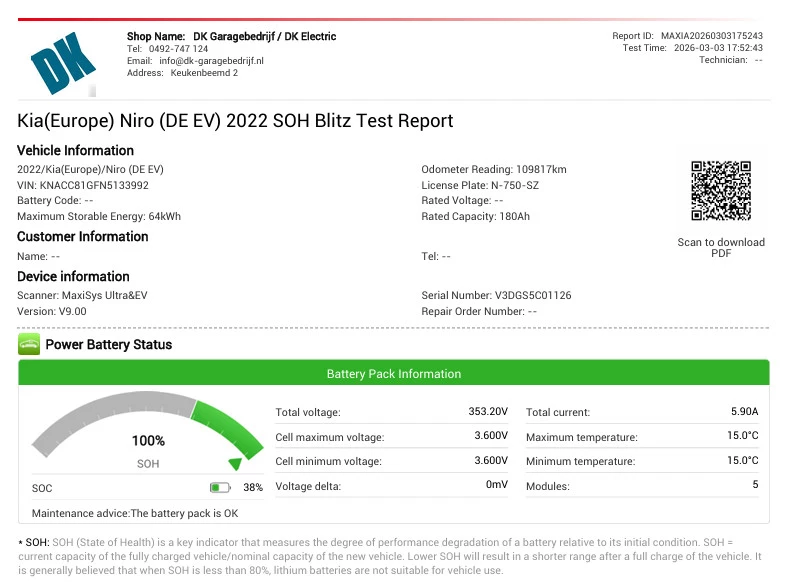Click the QR code image
The height and width of the screenshot is (582, 792).
(x=721, y=191)
